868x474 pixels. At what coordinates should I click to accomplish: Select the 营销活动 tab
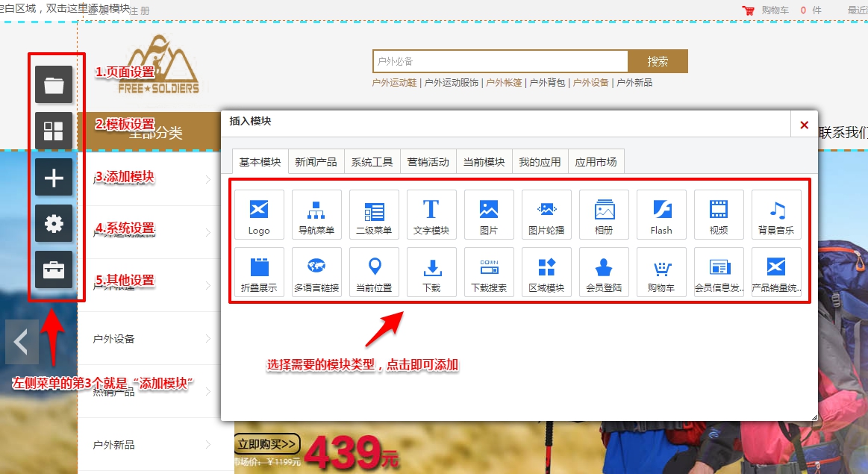tap(428, 160)
